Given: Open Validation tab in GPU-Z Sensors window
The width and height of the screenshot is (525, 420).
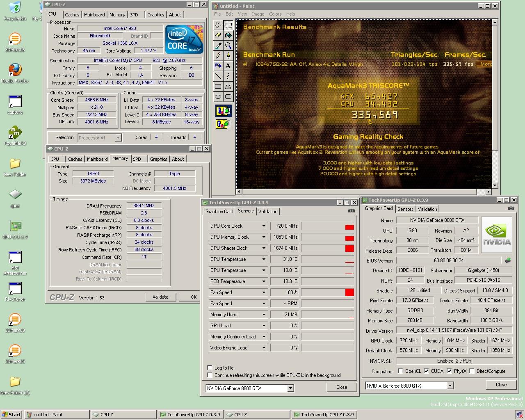Looking at the screenshot, I should point(268,212).
